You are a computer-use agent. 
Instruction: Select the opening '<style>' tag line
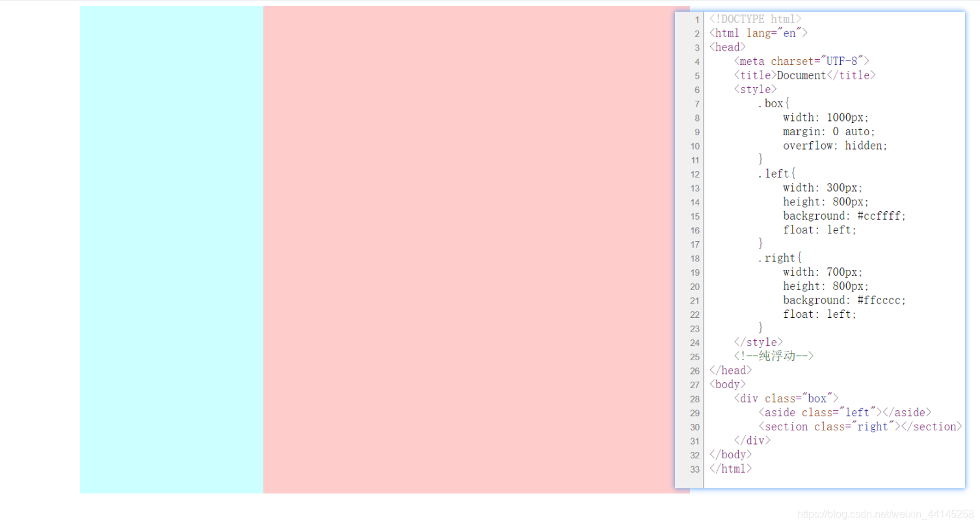pos(756,89)
